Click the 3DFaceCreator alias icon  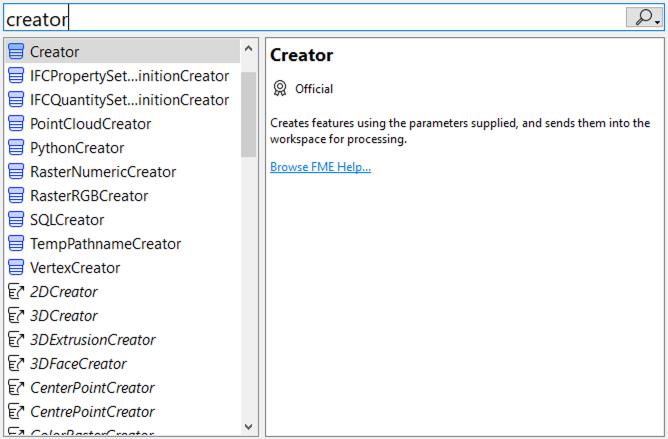(16, 364)
